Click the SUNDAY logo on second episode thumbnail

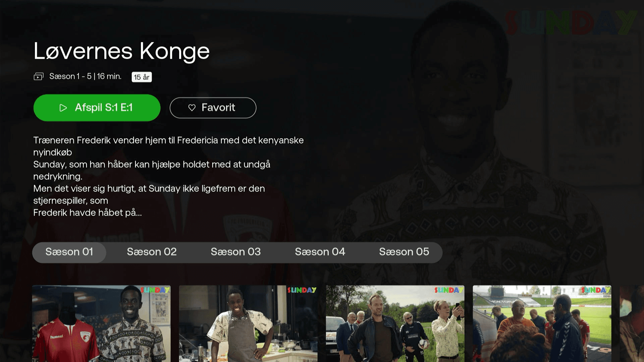(x=302, y=290)
